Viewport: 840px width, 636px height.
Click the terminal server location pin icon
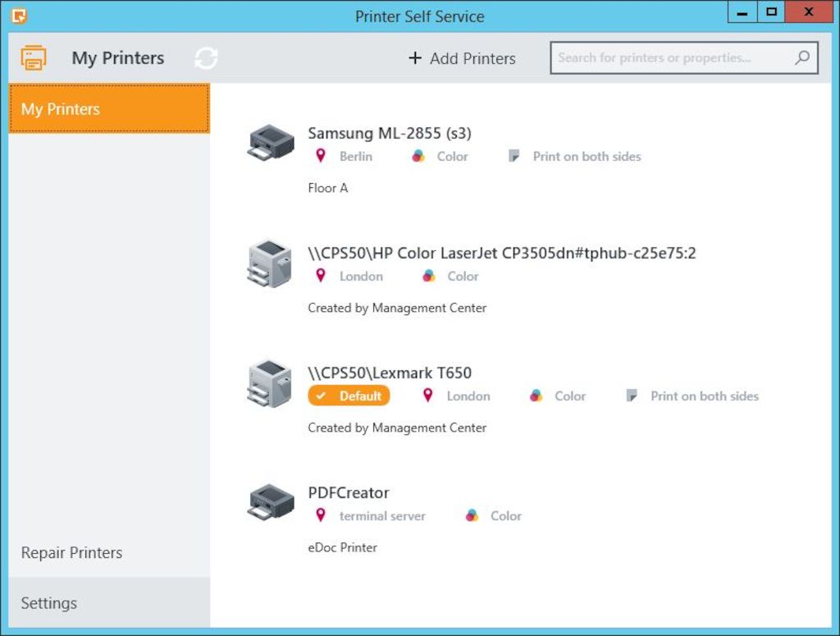coord(321,515)
